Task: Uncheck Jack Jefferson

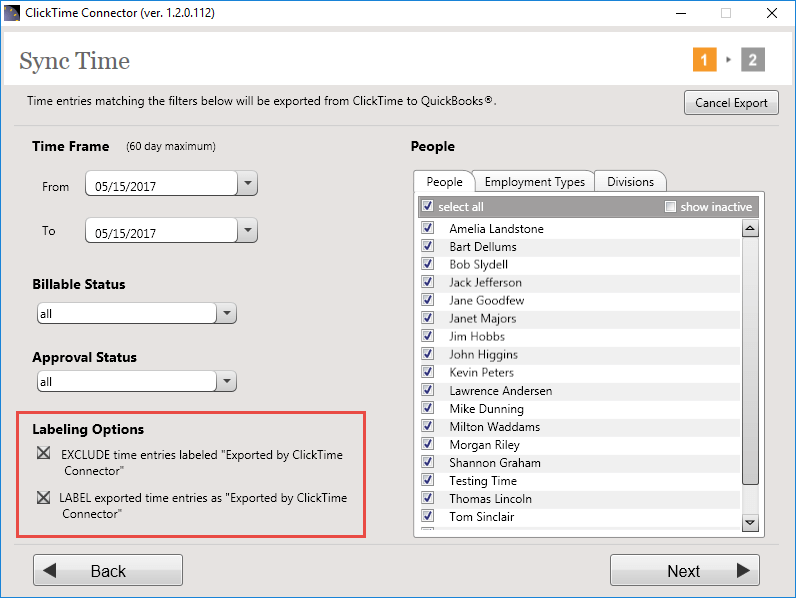Action: click(427, 282)
